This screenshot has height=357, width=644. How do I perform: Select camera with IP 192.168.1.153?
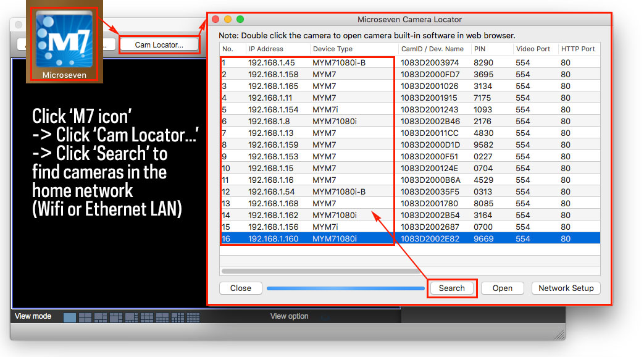tap(273, 156)
